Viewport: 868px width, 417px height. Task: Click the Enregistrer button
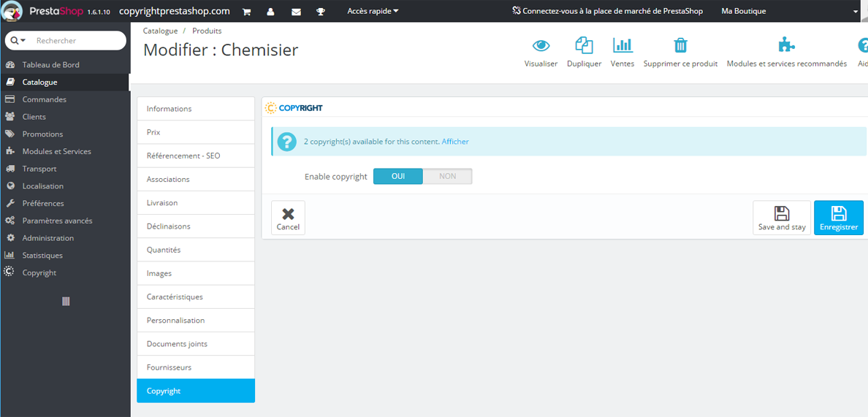tap(839, 218)
